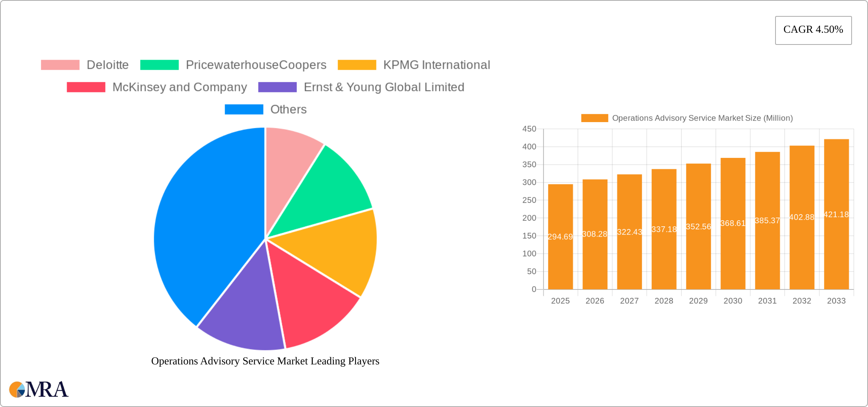Image resolution: width=868 pixels, height=407 pixels.
Task: Hide the Operations Advisory Service Market Size series
Action: point(687,118)
